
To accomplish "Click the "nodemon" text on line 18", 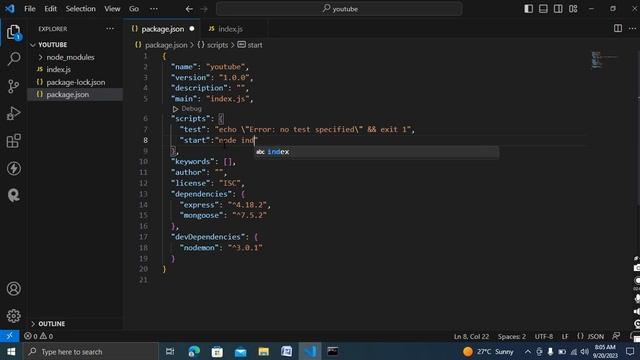I will [x=199, y=248].
